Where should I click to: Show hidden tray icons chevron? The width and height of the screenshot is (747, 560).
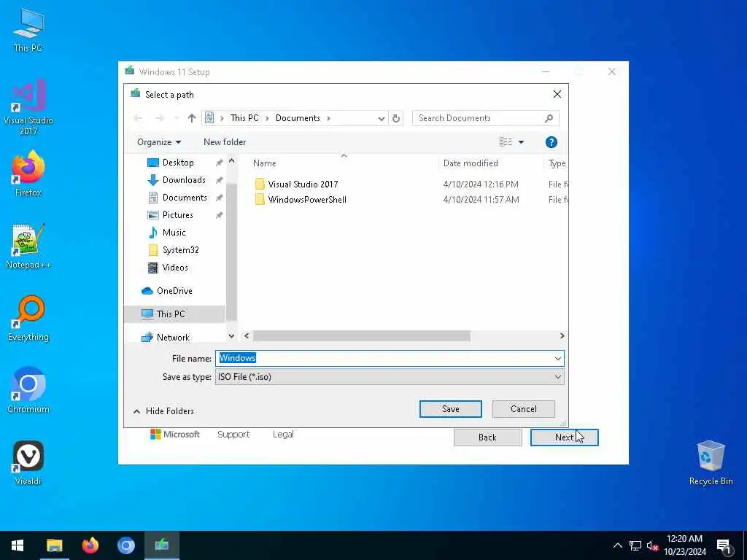coord(617,545)
